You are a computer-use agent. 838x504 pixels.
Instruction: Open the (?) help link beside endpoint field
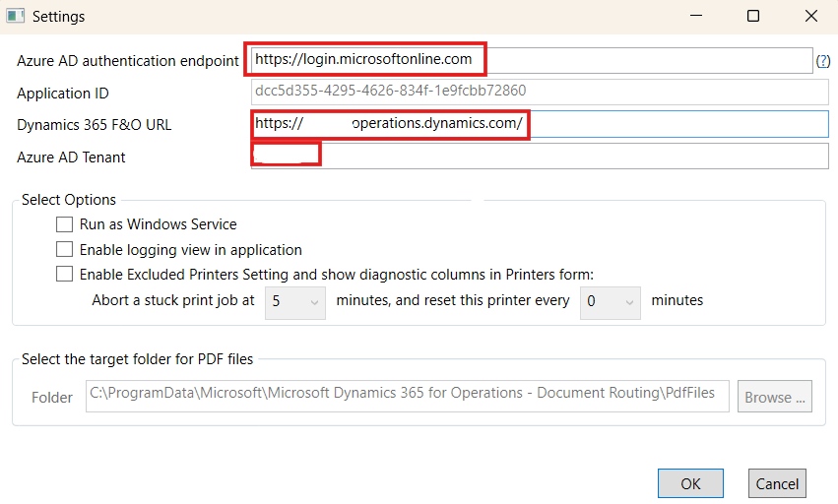823,61
